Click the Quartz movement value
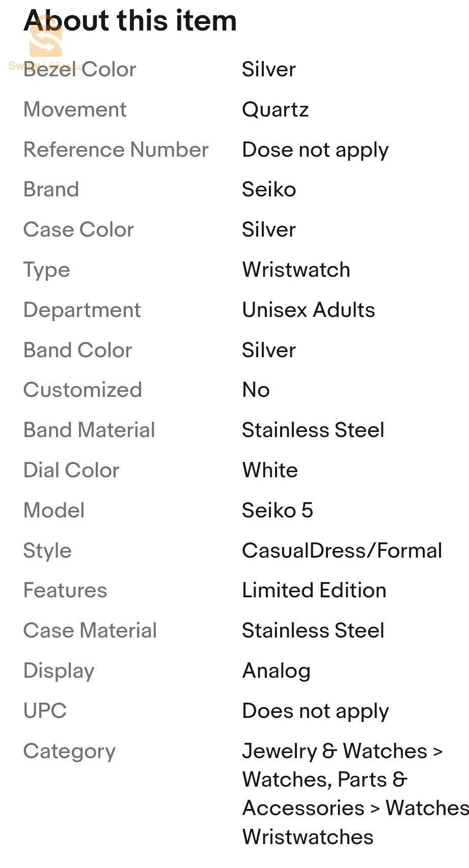This screenshot has height=868, width=469. coord(275,110)
